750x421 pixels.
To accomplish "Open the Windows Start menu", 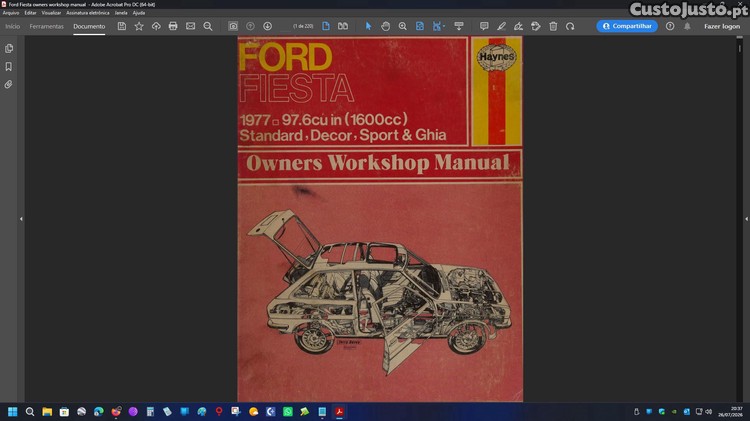I will point(13,411).
